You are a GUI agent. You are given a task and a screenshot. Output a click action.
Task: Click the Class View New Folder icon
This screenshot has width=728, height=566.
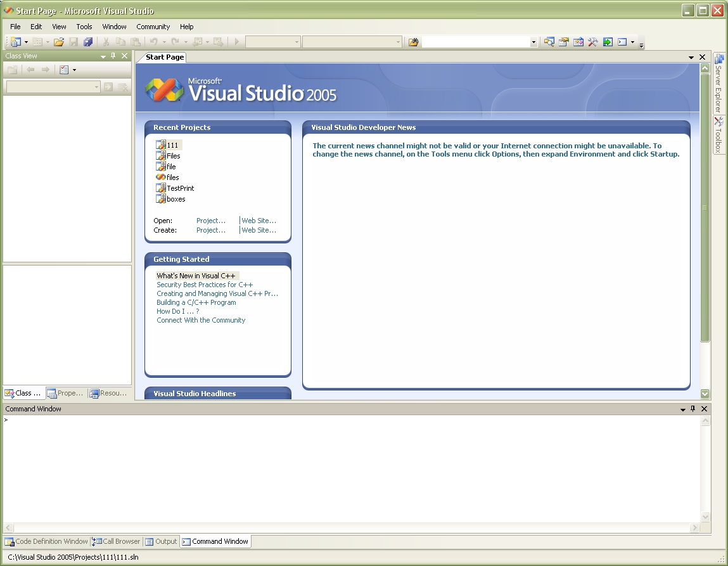coord(13,70)
